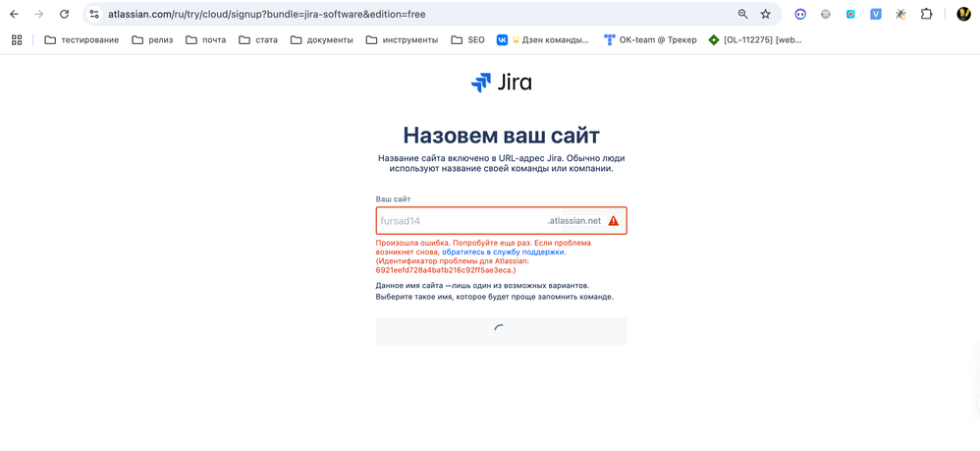View site information icon in address bar
This screenshot has width=980, height=451.
click(x=94, y=14)
